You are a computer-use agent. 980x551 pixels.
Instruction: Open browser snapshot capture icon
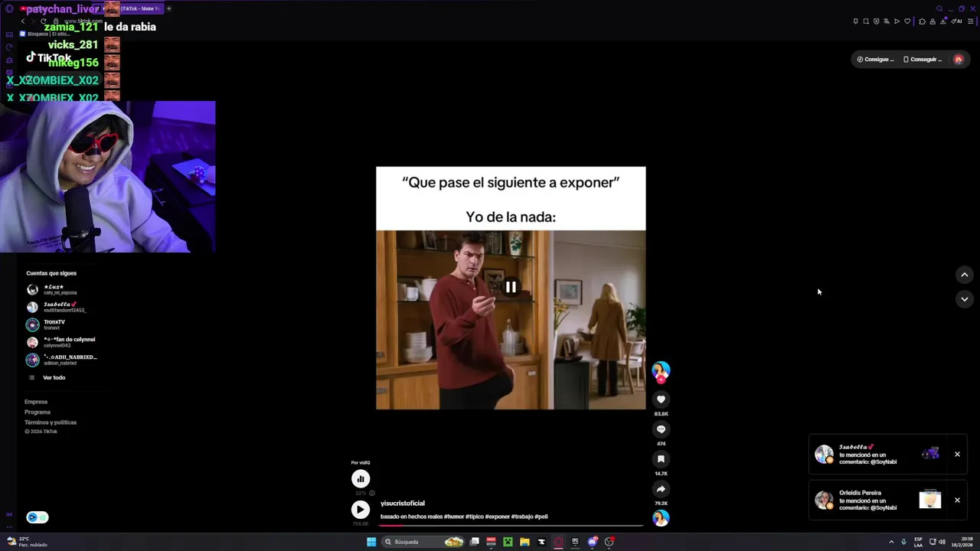(866, 21)
